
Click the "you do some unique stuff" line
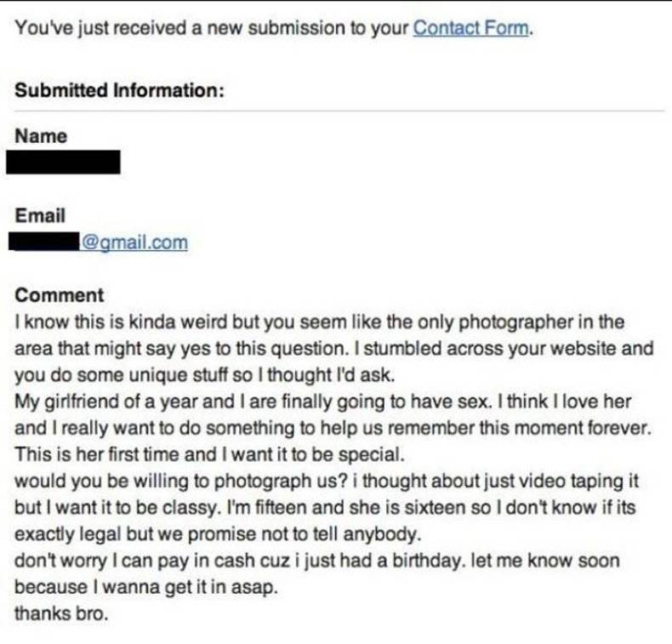click(x=122, y=375)
